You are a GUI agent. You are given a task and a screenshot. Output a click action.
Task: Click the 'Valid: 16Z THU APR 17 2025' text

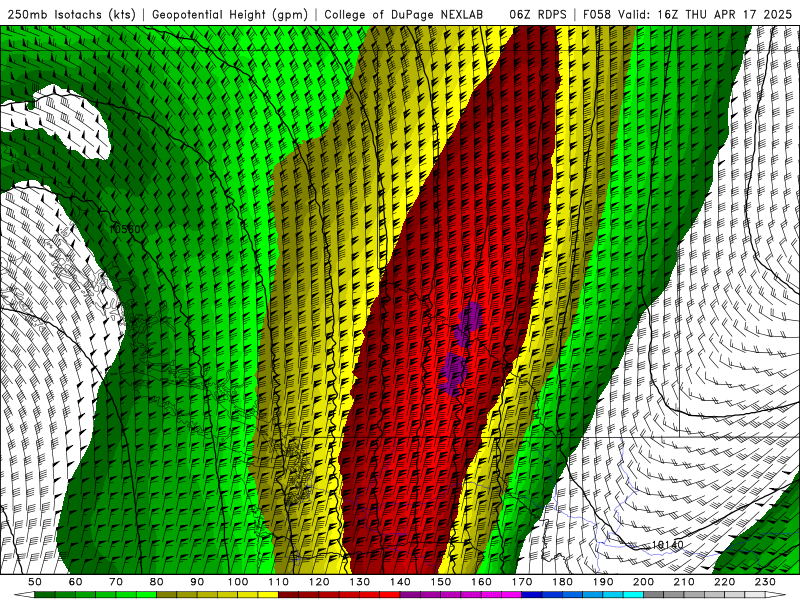coord(705,14)
